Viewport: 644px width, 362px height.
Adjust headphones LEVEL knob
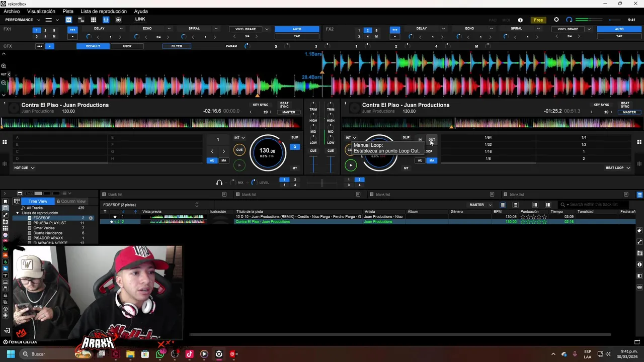pos(254,183)
